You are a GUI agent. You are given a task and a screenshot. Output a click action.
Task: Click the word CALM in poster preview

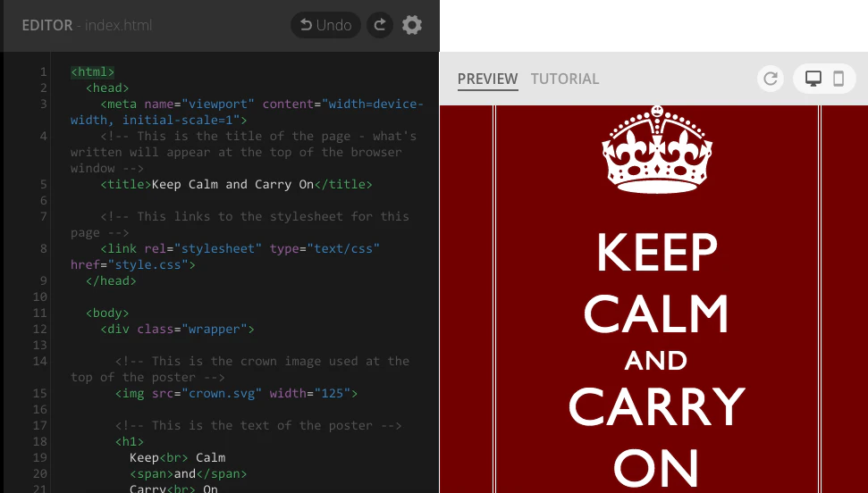[x=656, y=313]
